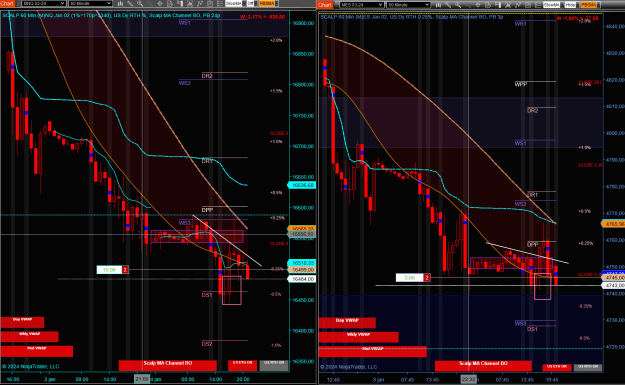The height and width of the screenshot is (385, 625).
Task: Click Scalp MA Channel BO in MNQ chart
Action: point(168,365)
